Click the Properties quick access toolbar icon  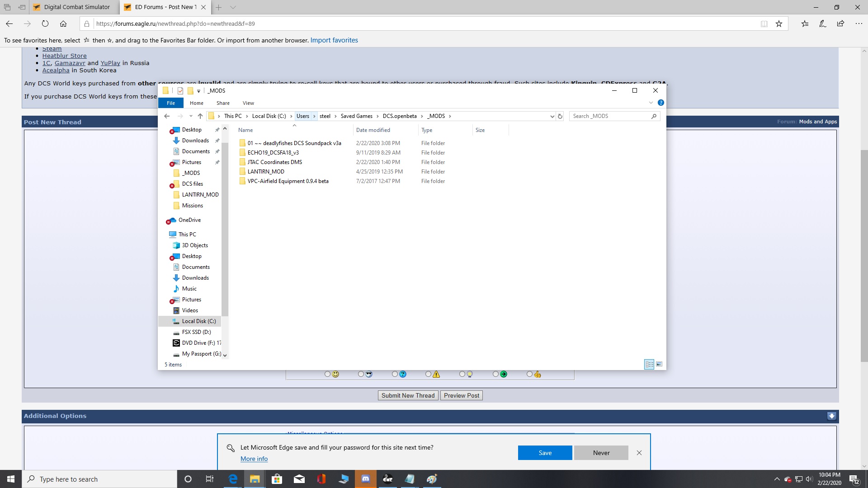coord(180,90)
